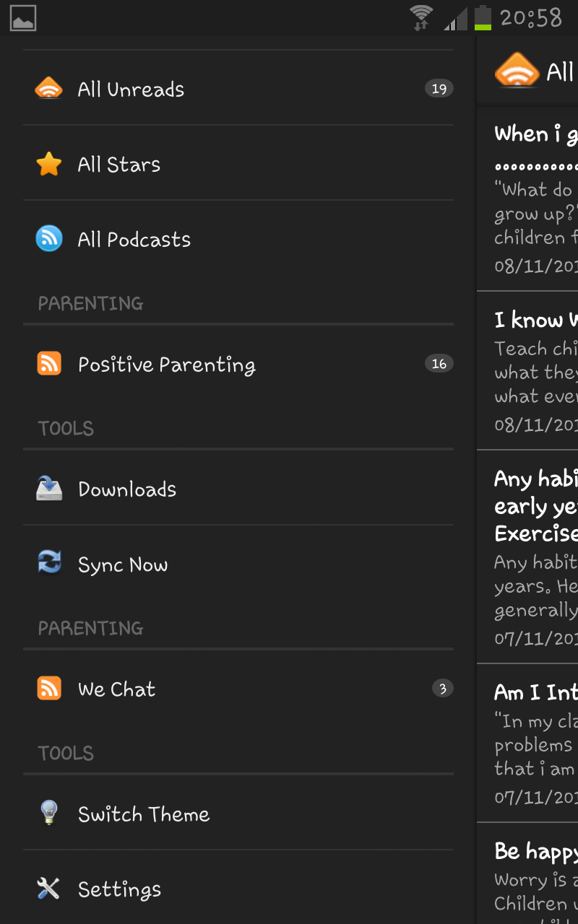Tap the blue All Podcasts icon
The height and width of the screenshot is (924, 578).
pyautogui.click(x=48, y=239)
